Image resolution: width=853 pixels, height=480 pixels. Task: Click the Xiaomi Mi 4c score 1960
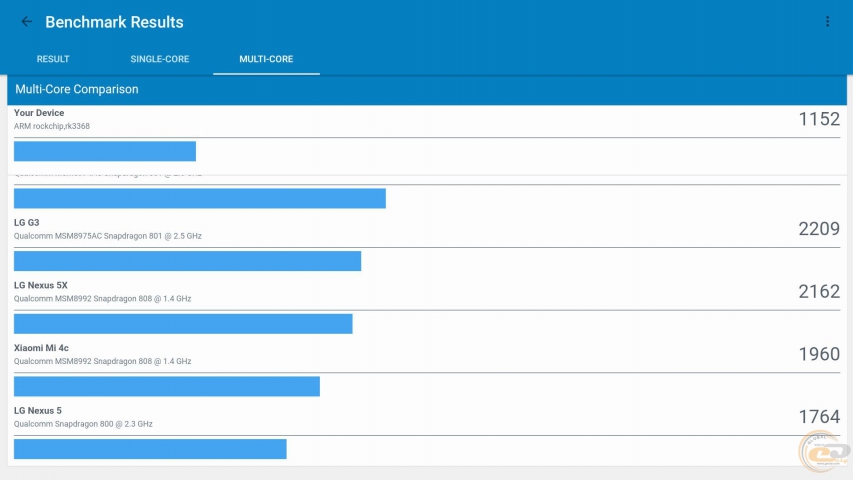[x=818, y=355]
